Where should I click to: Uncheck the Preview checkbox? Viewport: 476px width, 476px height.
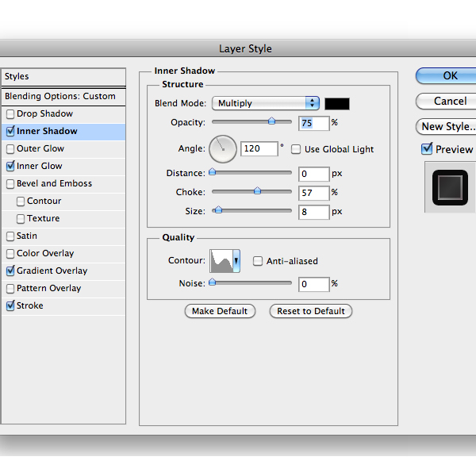427,149
